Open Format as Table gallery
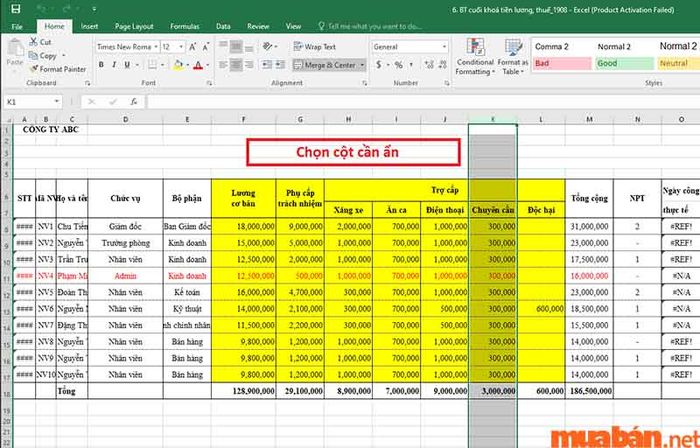The width and height of the screenshot is (700, 448). (513, 57)
